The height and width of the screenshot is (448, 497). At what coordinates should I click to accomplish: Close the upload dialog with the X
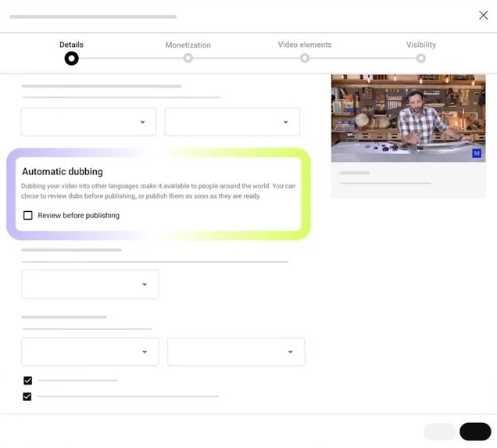point(483,15)
